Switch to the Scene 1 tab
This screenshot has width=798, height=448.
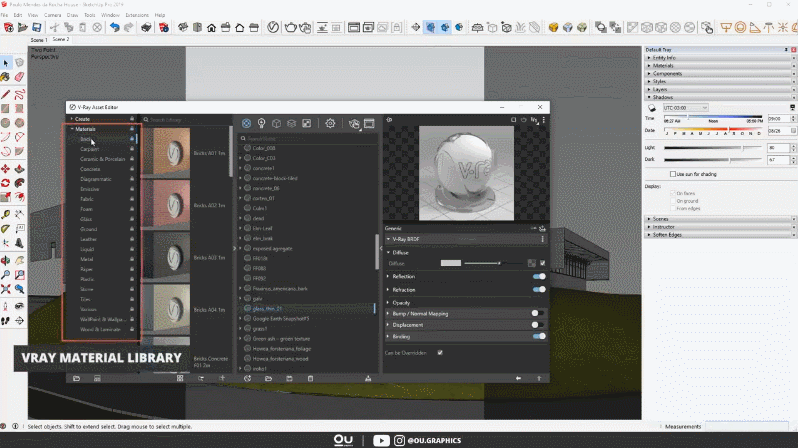click(40, 39)
